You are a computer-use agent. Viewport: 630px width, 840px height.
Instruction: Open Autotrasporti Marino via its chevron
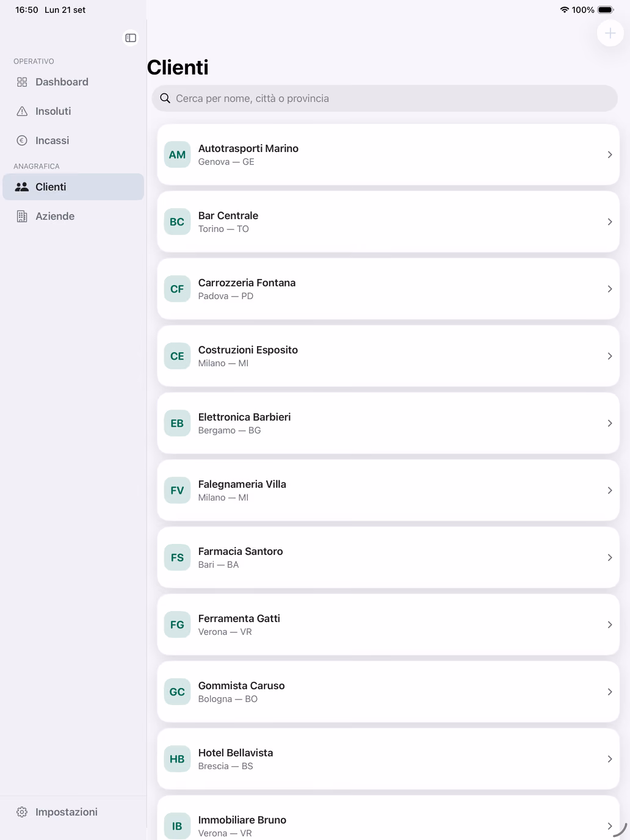[x=610, y=154]
